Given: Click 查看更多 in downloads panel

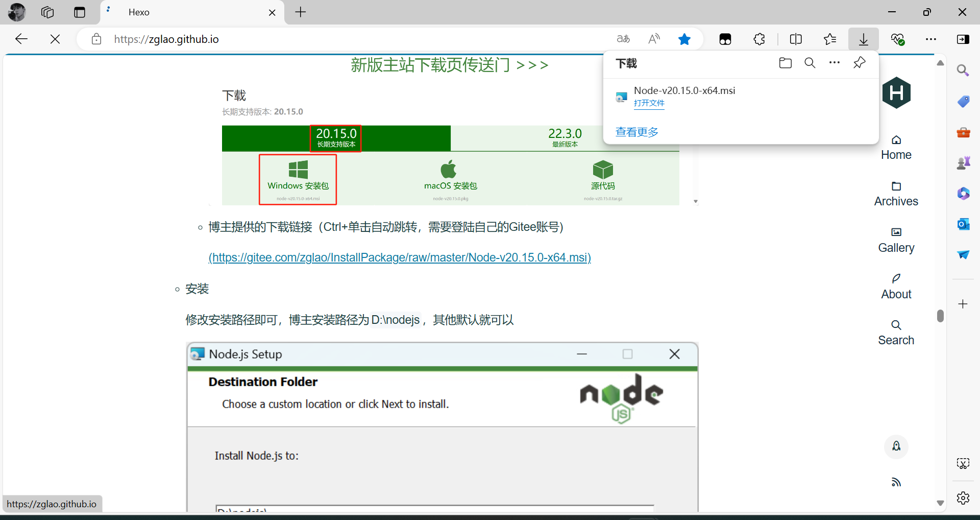Looking at the screenshot, I should pos(637,132).
